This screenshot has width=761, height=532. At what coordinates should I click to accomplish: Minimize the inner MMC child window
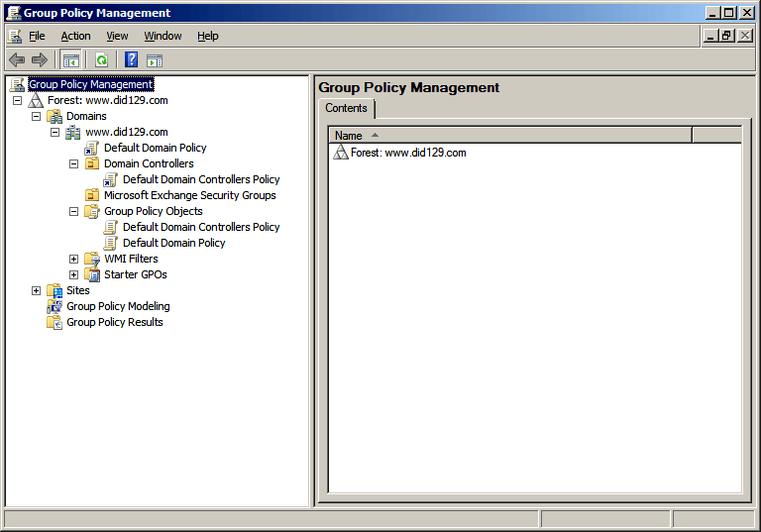[x=711, y=36]
